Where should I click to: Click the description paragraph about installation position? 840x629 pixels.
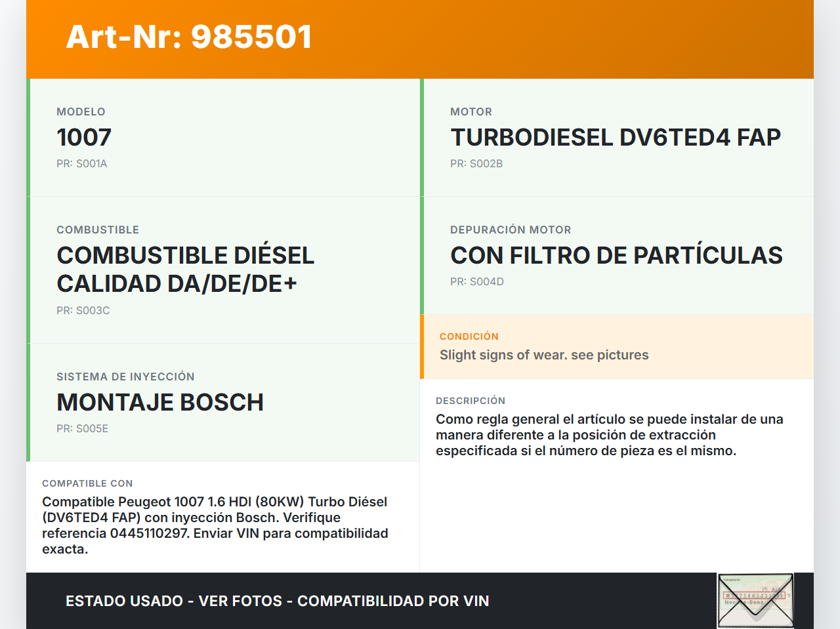[x=609, y=435]
